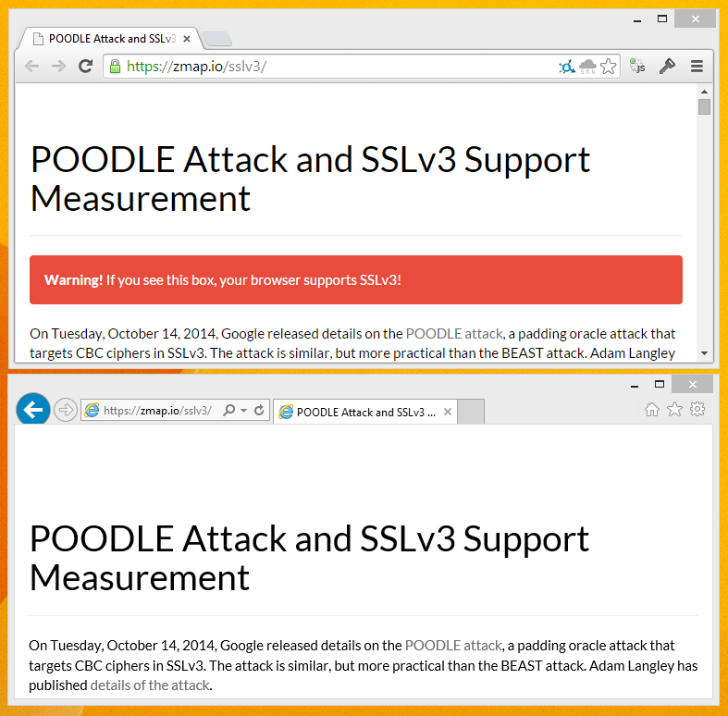The width and height of the screenshot is (728, 716).
Task: Follow the POODLE attack link in Chrome
Action: (x=454, y=333)
